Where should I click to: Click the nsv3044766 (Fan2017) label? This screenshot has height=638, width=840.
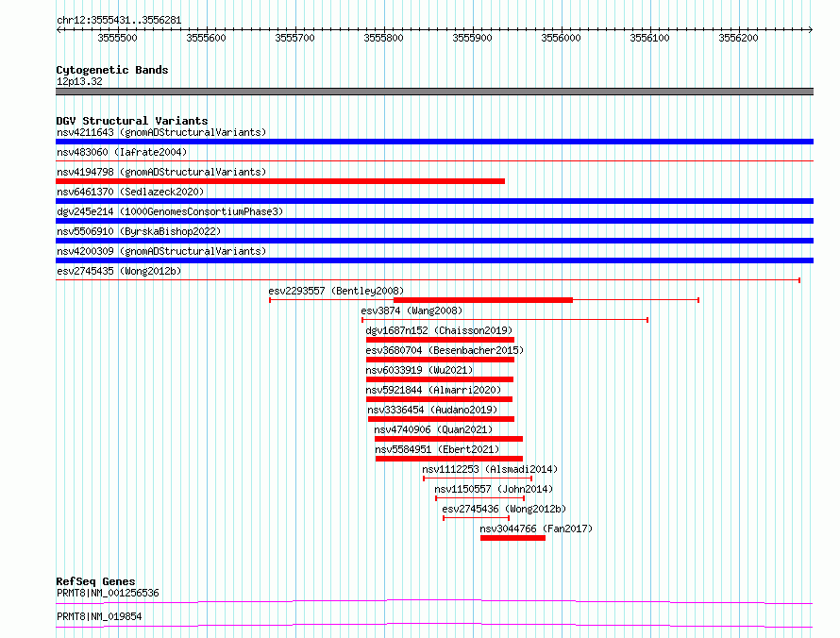click(536, 529)
